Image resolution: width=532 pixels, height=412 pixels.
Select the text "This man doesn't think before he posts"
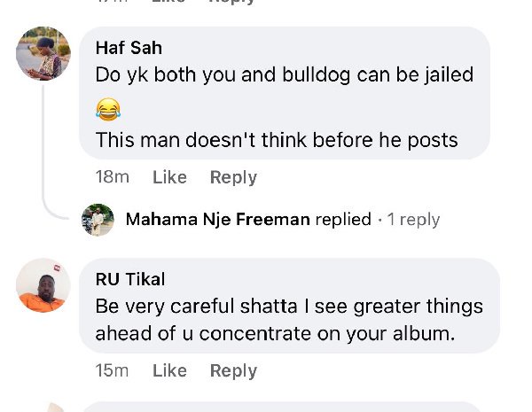coord(276,140)
